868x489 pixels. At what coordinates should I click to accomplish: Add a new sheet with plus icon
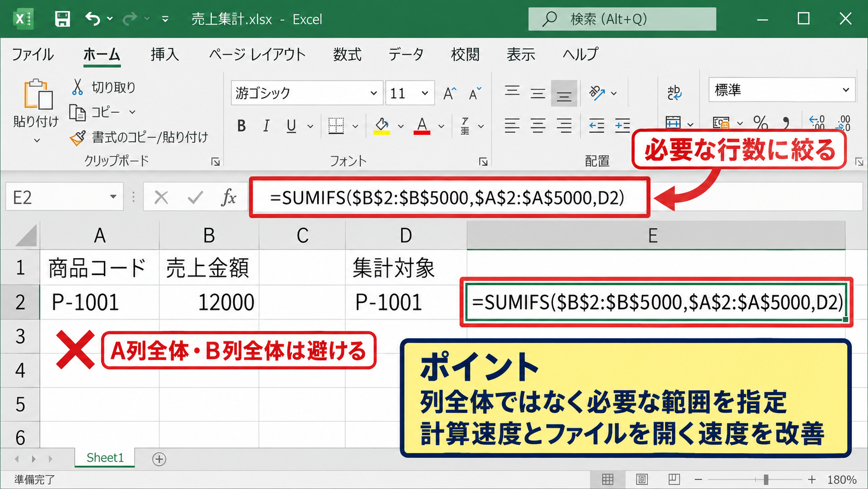[159, 459]
